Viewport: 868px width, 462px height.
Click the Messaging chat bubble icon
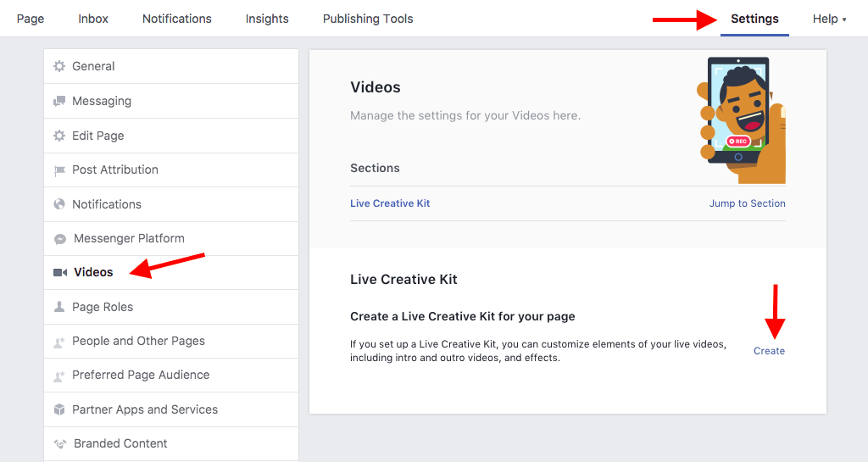tap(59, 101)
